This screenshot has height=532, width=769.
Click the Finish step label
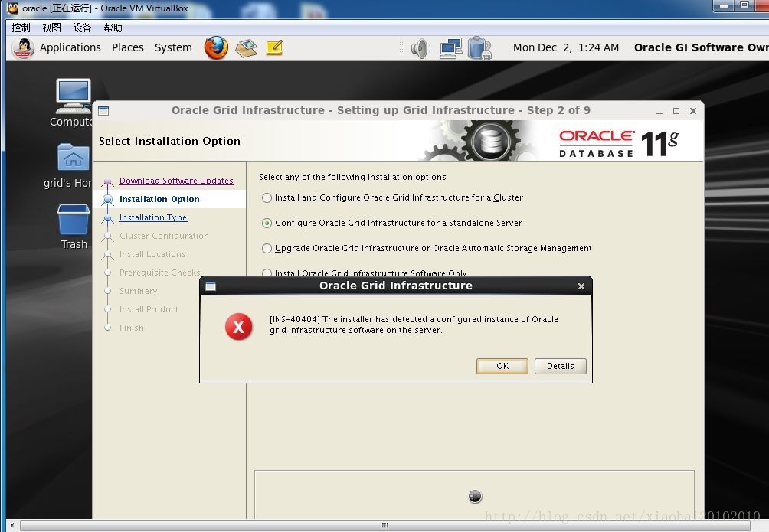[x=132, y=328]
